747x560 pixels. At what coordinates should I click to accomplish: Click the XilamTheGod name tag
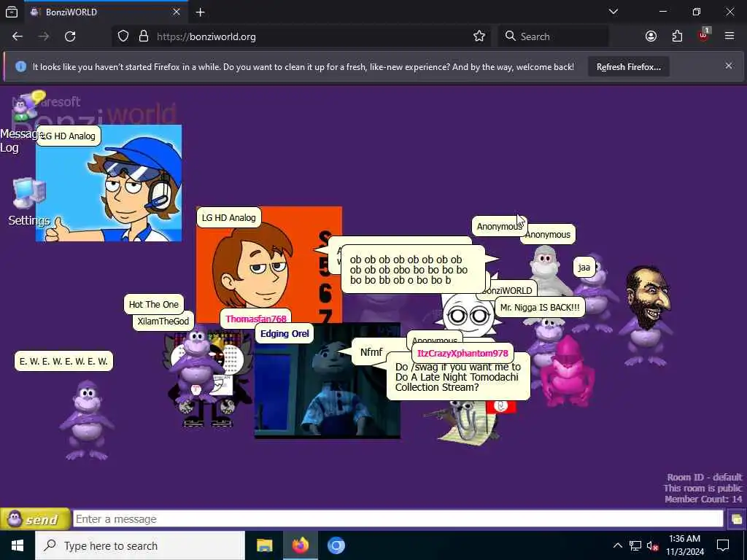click(x=163, y=322)
